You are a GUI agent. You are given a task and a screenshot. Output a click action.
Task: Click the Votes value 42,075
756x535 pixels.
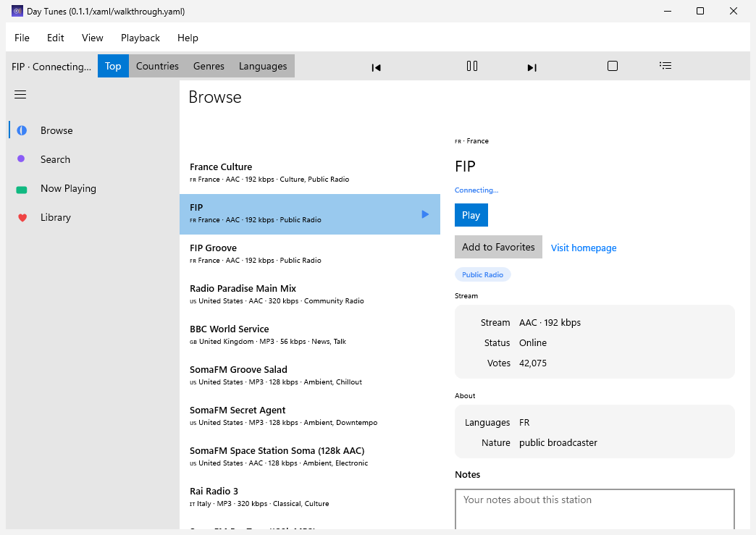[533, 363]
